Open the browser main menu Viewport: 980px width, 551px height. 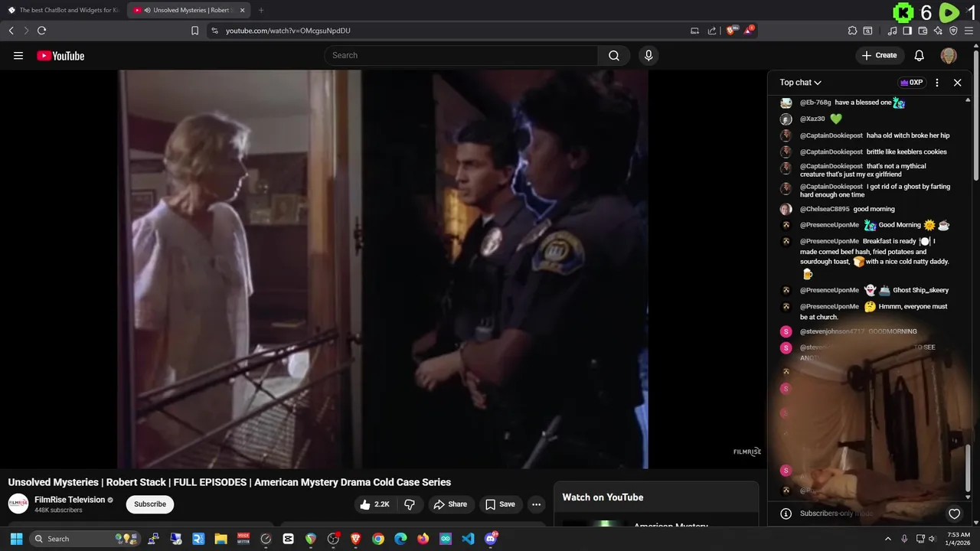click(x=969, y=31)
